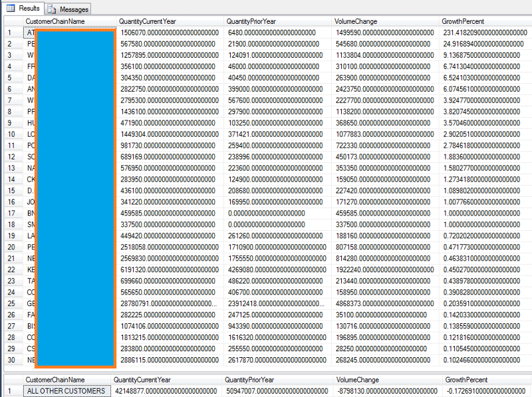Click row 17's zero QuantityPriorYear cell
Viewport: 532px width, 397px height.
pos(278,213)
